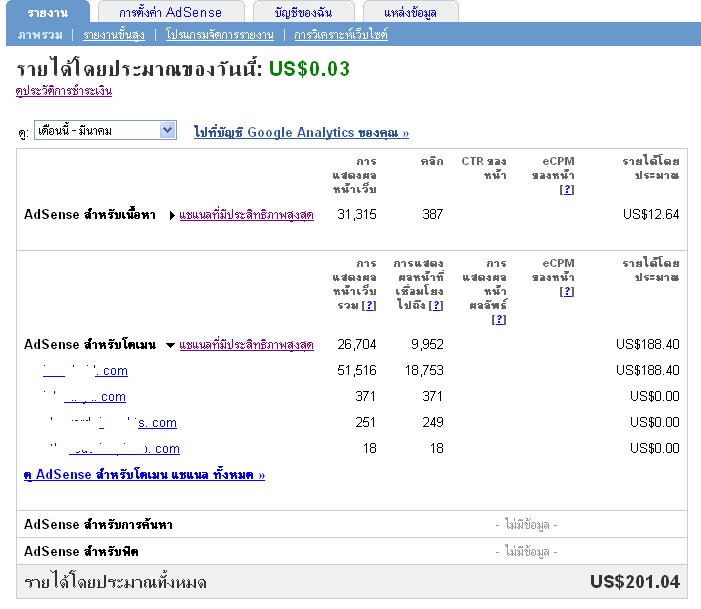The height and width of the screenshot is (609, 701).
Task: Click help [?] beside ไปถึง column header
Action: (x=436, y=305)
